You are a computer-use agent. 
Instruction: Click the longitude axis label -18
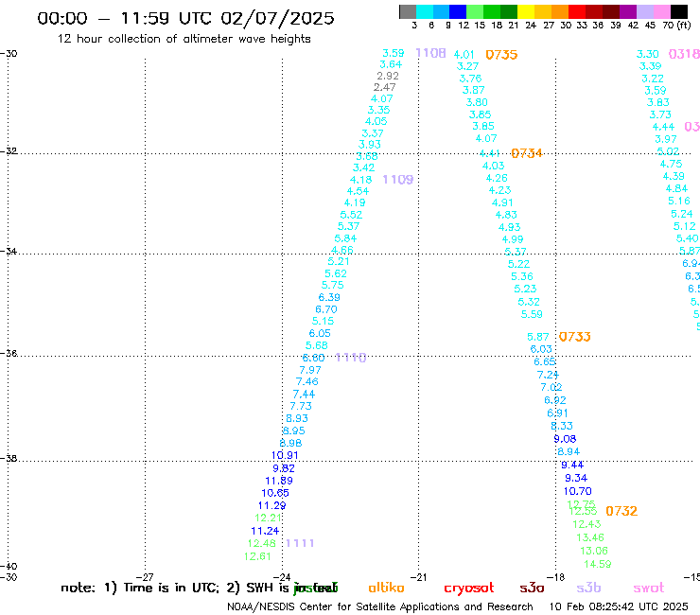tap(556, 577)
